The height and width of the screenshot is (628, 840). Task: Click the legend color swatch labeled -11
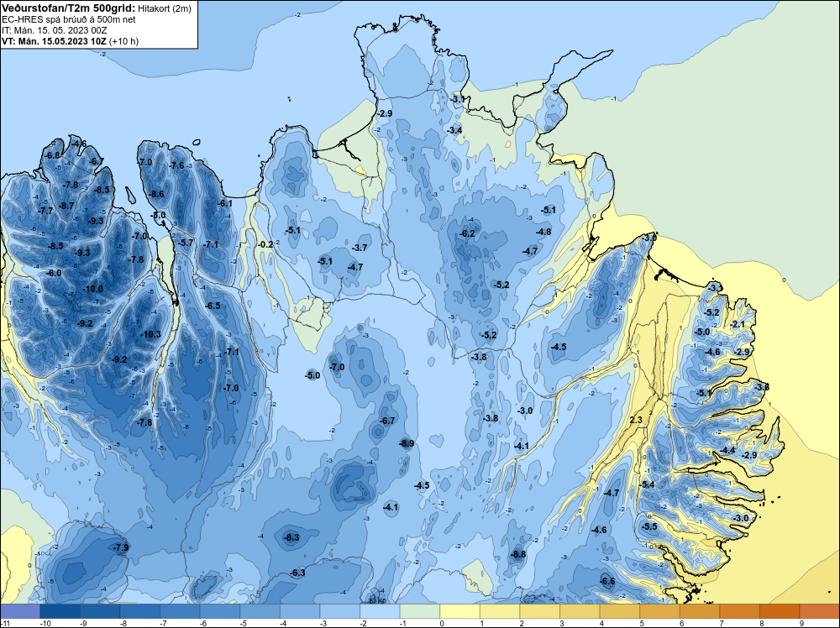click(x=20, y=611)
